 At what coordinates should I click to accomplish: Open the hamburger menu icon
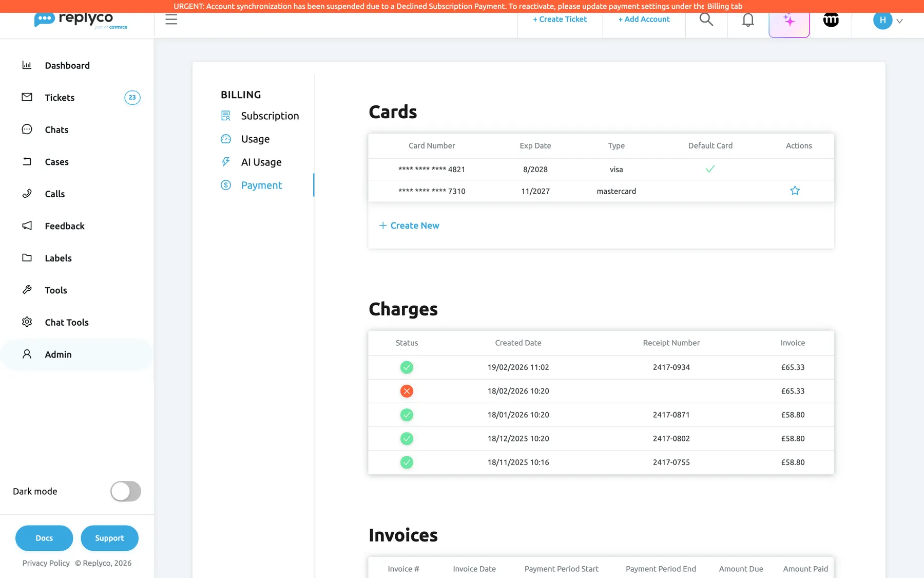[171, 20]
